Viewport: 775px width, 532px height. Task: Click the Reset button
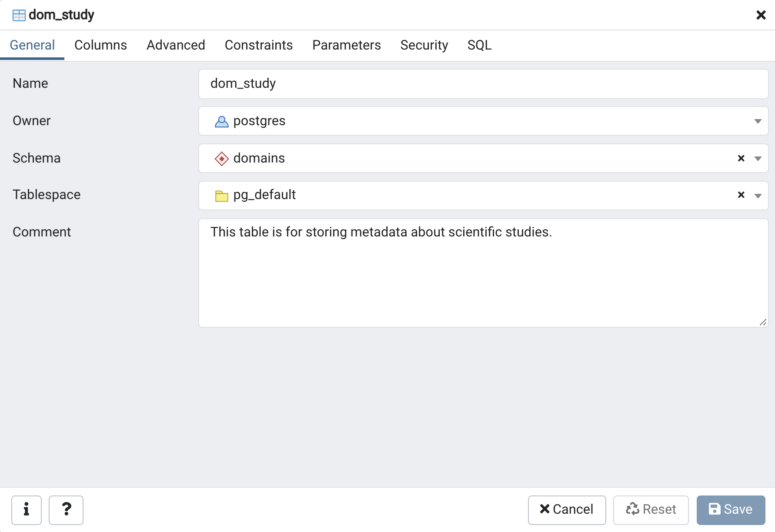pos(651,510)
